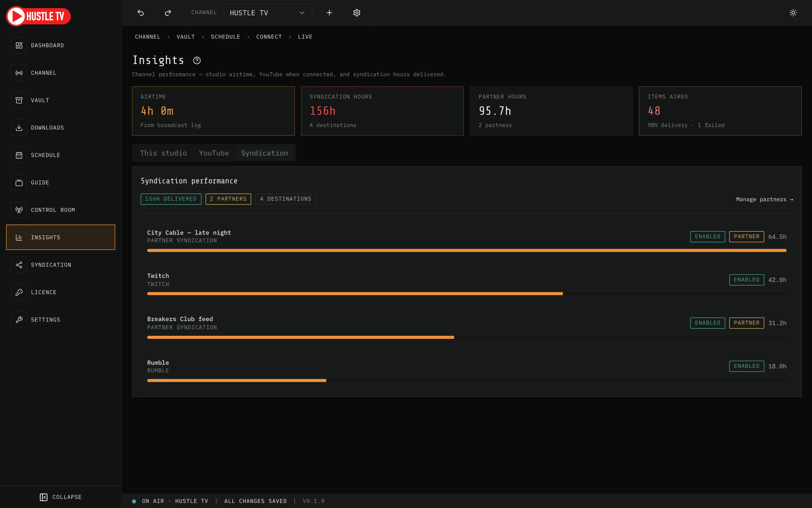
Task: Open the Airtime stat card
Action: coord(213,111)
